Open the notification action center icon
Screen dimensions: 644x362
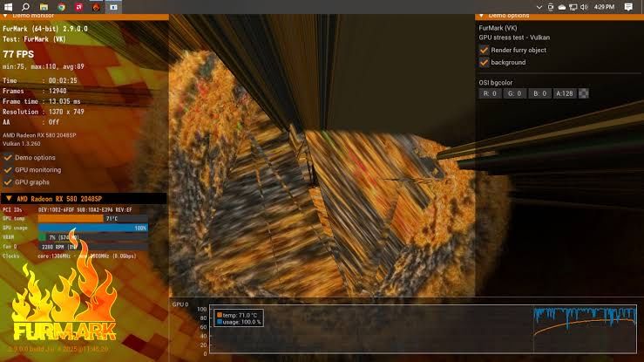[628, 7]
